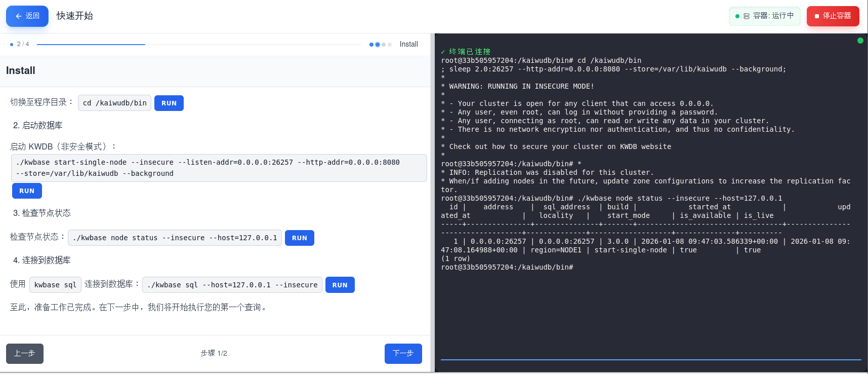Click the 'Check out how to secure' terminal line
The height and width of the screenshot is (374, 868).
click(556, 146)
